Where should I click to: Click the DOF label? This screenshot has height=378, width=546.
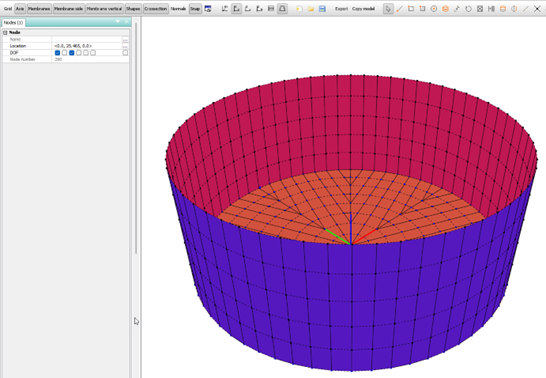click(14, 53)
